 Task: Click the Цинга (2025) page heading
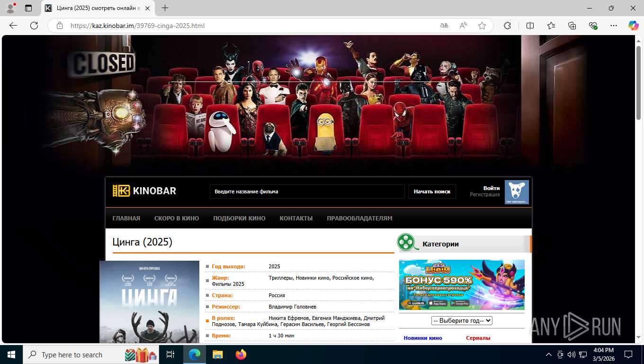143,242
